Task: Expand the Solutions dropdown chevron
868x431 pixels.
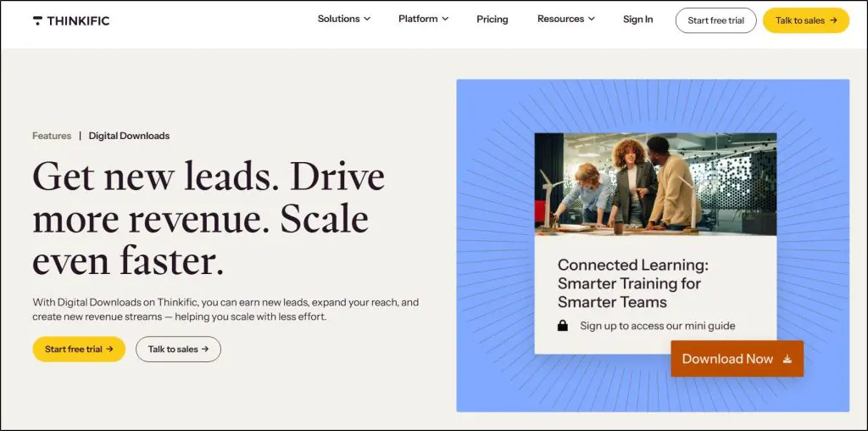Action: (x=367, y=20)
